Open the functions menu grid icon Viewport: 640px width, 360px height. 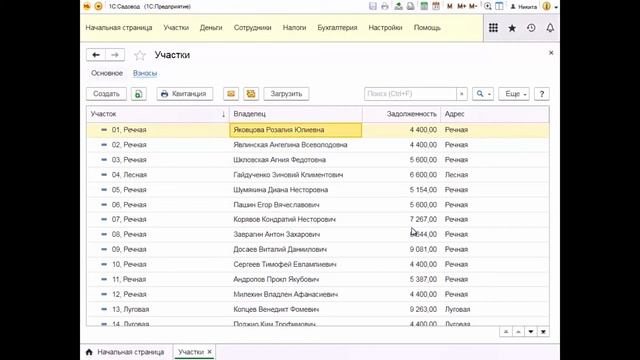coord(493,28)
